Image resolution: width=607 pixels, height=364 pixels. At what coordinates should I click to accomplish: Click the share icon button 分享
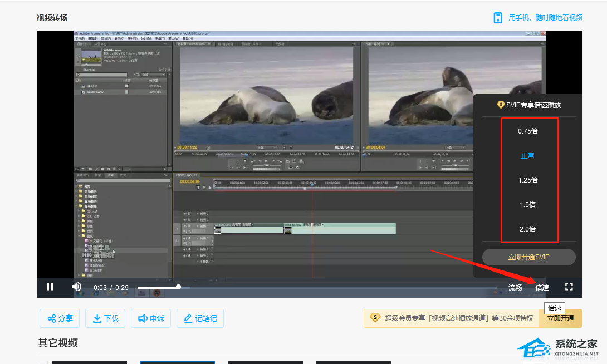click(60, 318)
